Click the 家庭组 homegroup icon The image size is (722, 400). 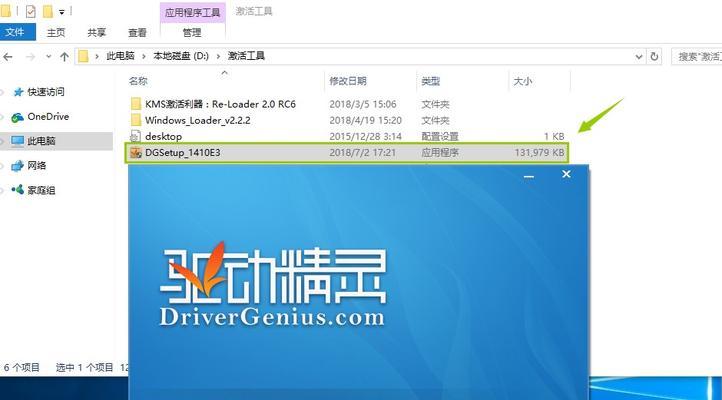17,189
